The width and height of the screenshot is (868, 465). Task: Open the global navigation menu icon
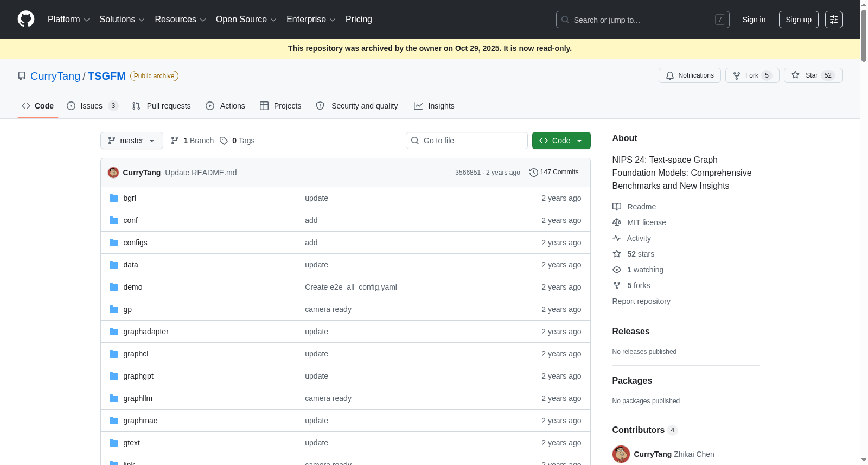tap(834, 20)
